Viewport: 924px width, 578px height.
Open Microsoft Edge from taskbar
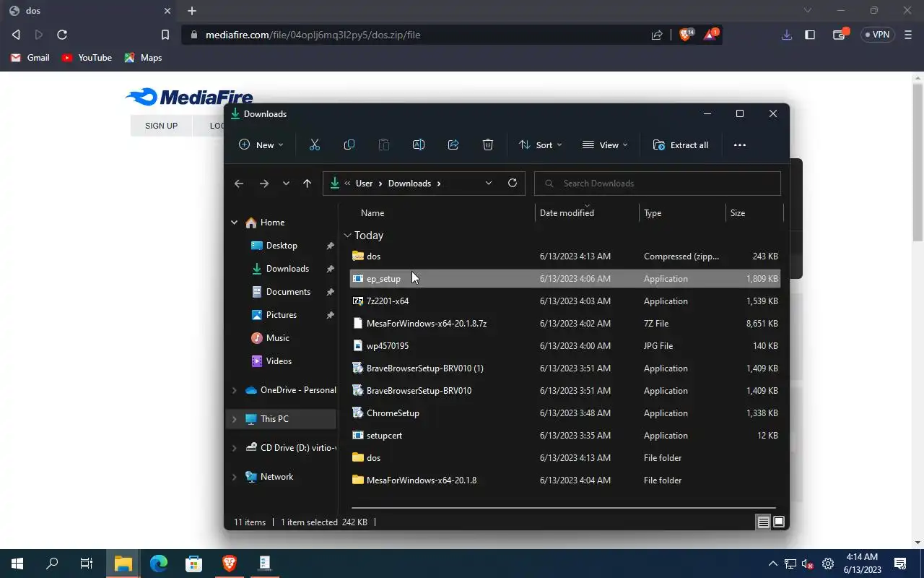pos(159,563)
